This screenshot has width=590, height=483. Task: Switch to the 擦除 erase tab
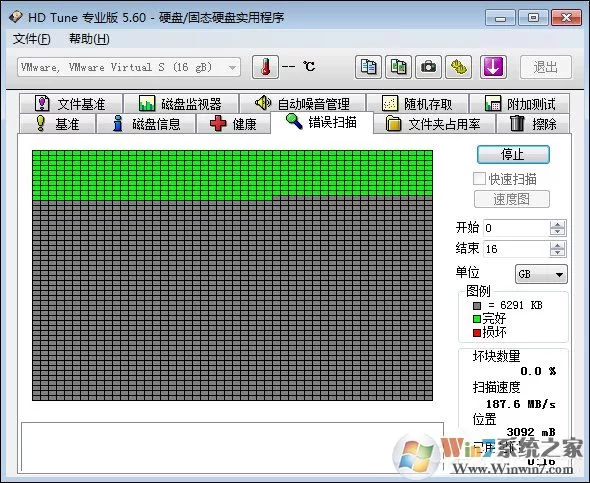533,124
